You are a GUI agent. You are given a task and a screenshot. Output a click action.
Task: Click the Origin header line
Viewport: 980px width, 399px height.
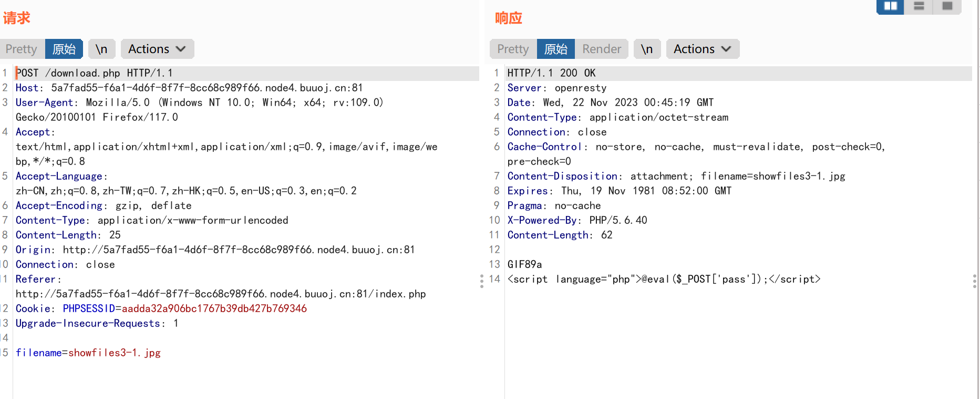pos(215,250)
